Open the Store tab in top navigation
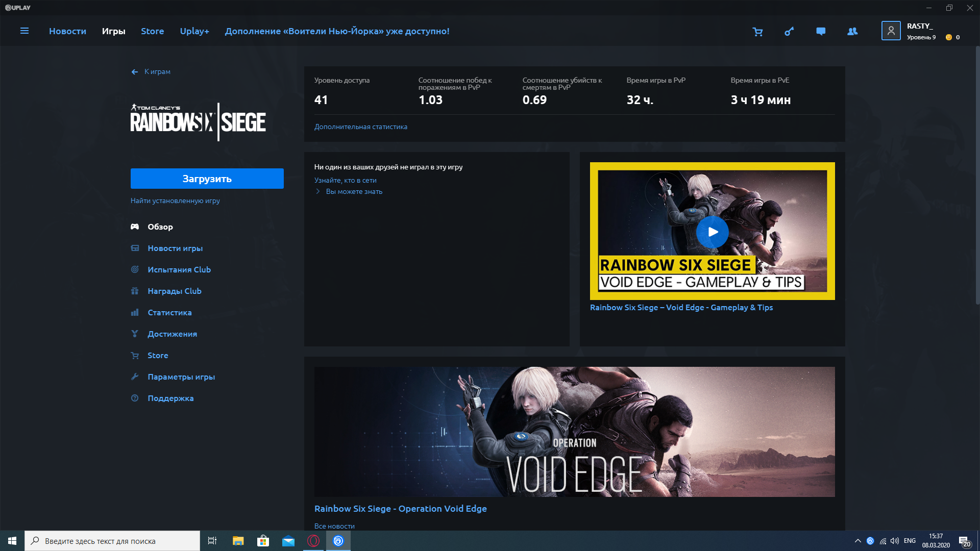This screenshot has width=980, height=551. (152, 31)
